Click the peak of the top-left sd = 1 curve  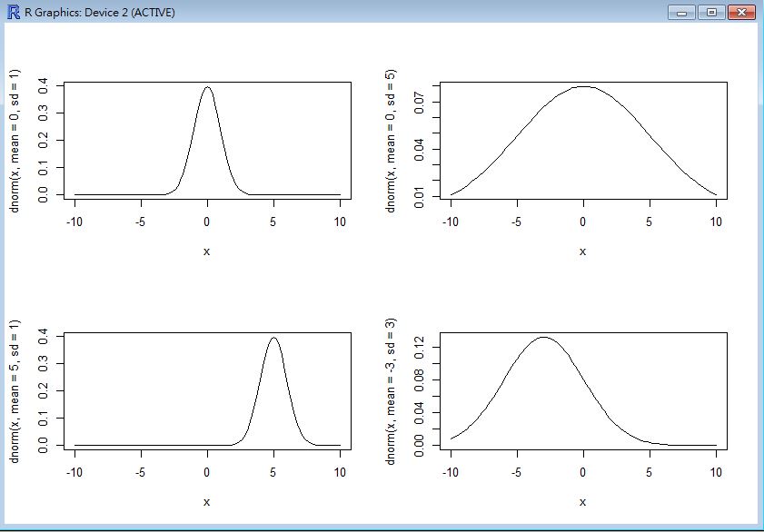207,88
